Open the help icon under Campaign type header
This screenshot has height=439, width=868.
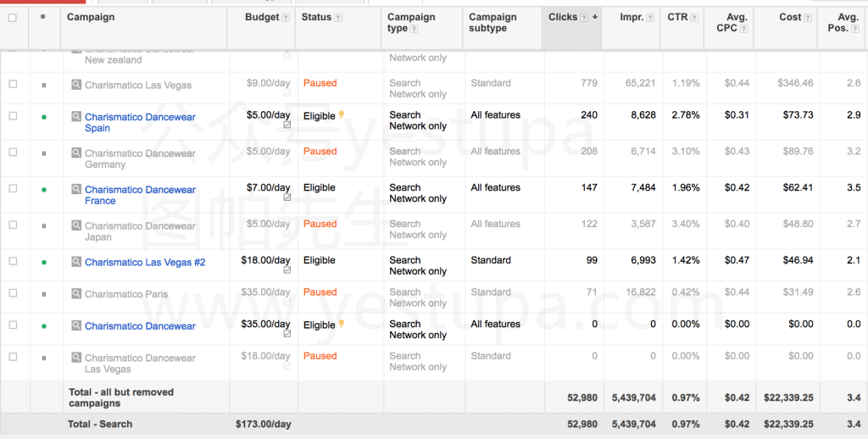pyautogui.click(x=414, y=29)
